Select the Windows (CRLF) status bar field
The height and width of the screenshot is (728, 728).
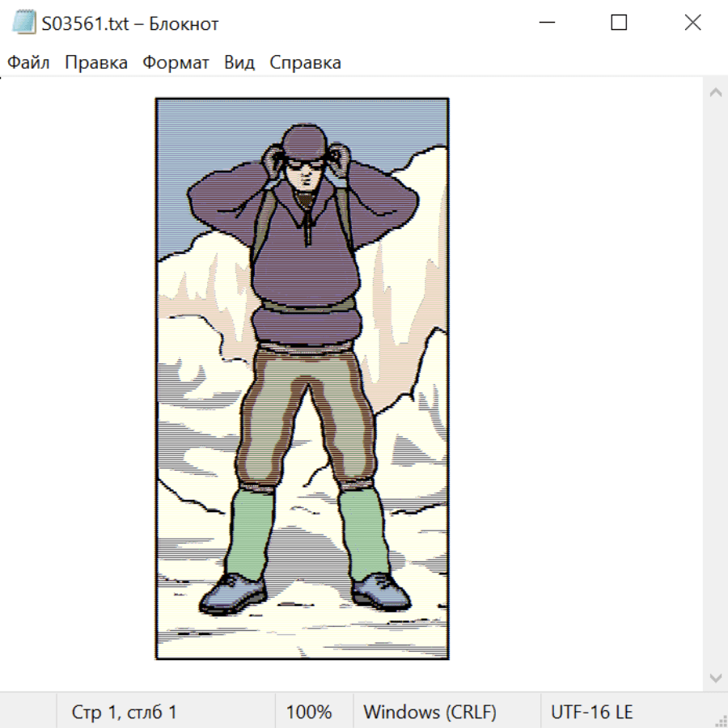coord(430,713)
